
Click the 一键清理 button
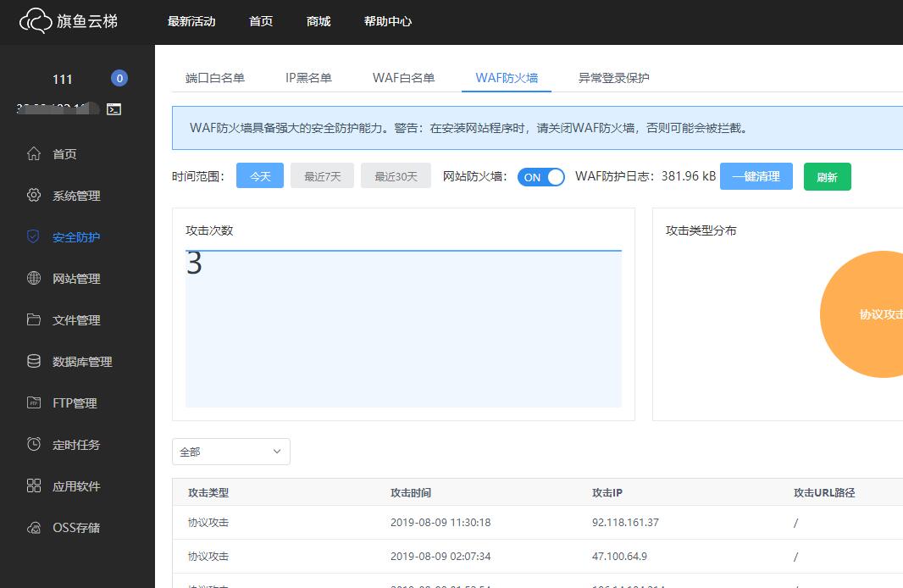(756, 176)
